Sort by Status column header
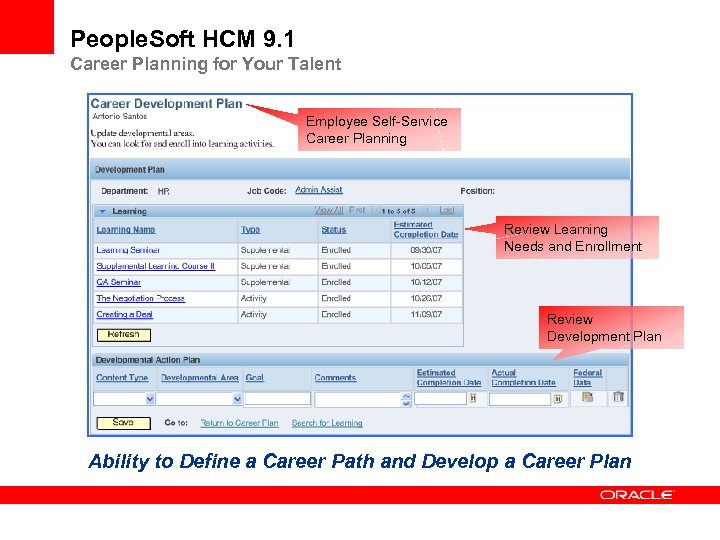720x540 pixels. (334, 230)
